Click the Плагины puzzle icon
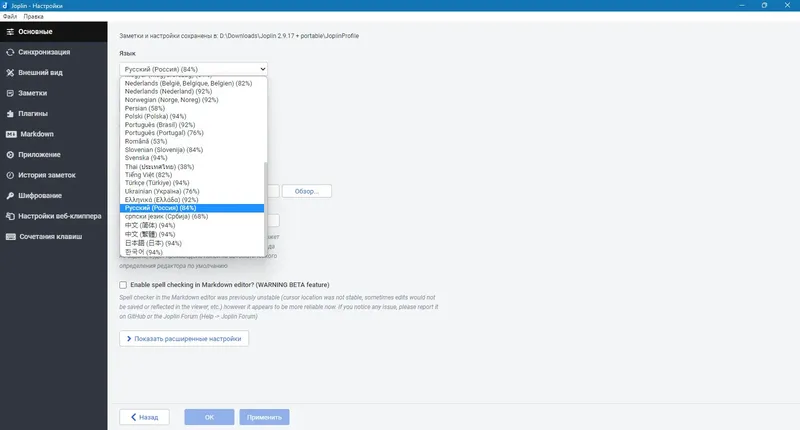Image resolution: width=800 pixels, height=430 pixels. coord(10,114)
